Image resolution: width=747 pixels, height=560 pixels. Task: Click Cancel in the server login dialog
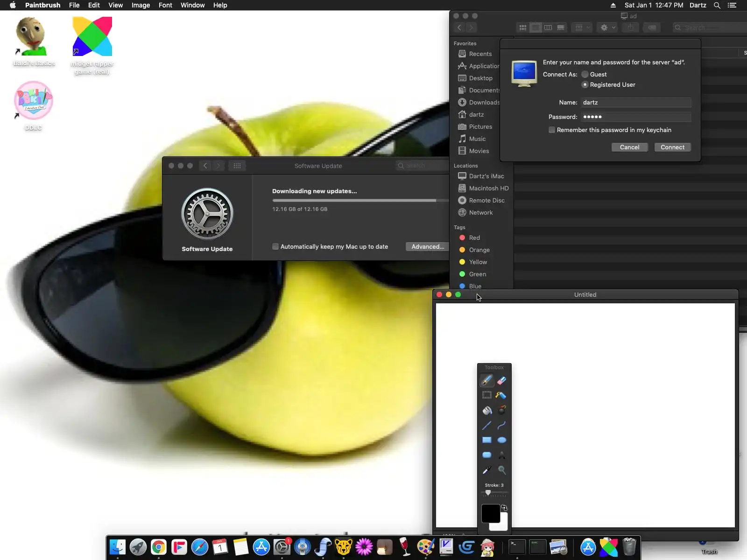click(x=629, y=147)
